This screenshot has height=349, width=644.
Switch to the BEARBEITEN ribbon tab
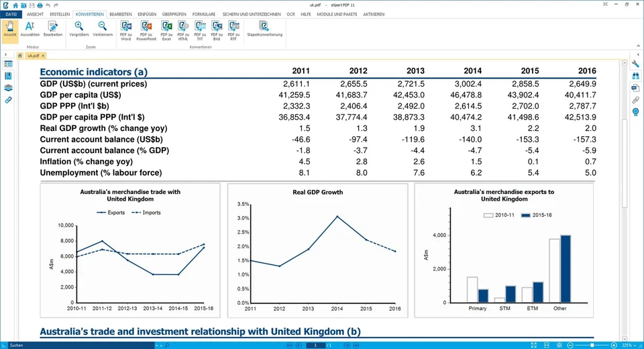120,13
